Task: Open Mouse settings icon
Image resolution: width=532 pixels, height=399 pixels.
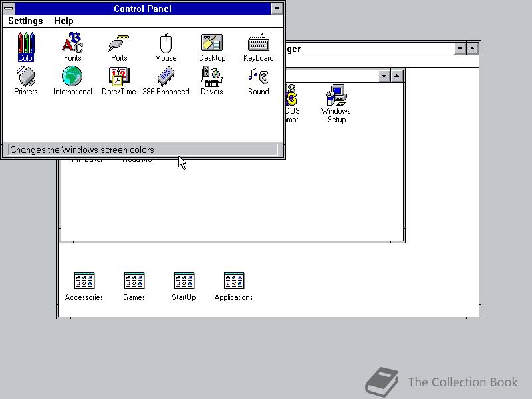Action: 166,47
